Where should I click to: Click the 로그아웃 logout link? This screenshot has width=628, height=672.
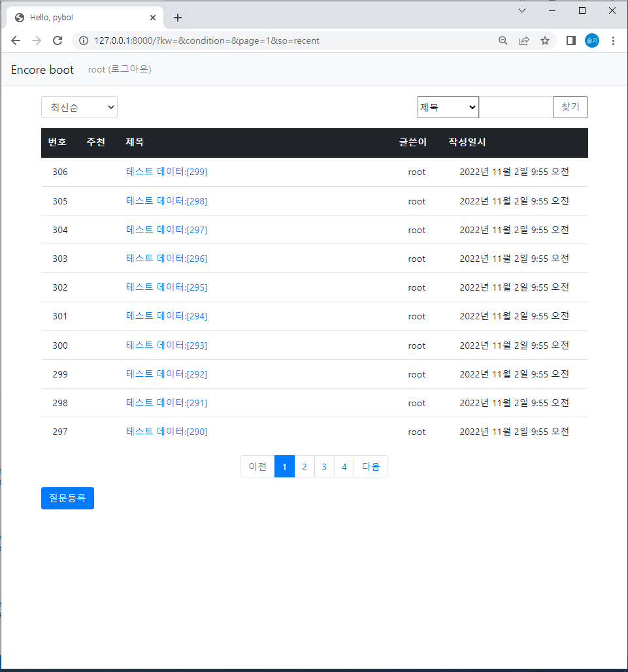point(129,69)
